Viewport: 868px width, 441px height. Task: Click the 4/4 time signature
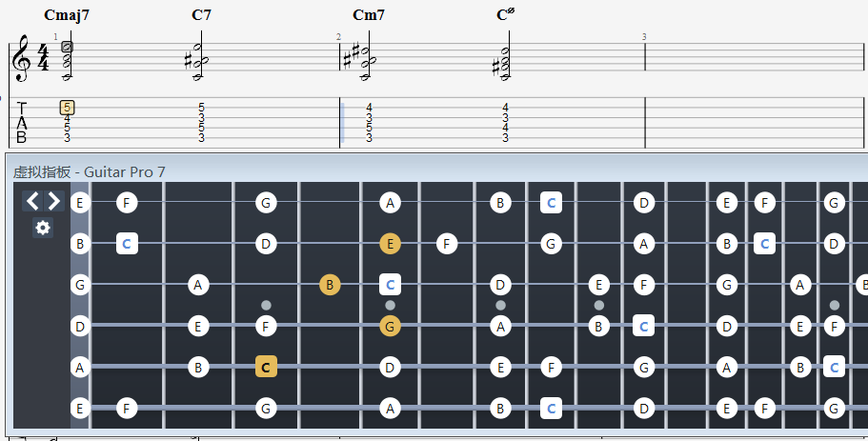pyautogui.click(x=43, y=58)
